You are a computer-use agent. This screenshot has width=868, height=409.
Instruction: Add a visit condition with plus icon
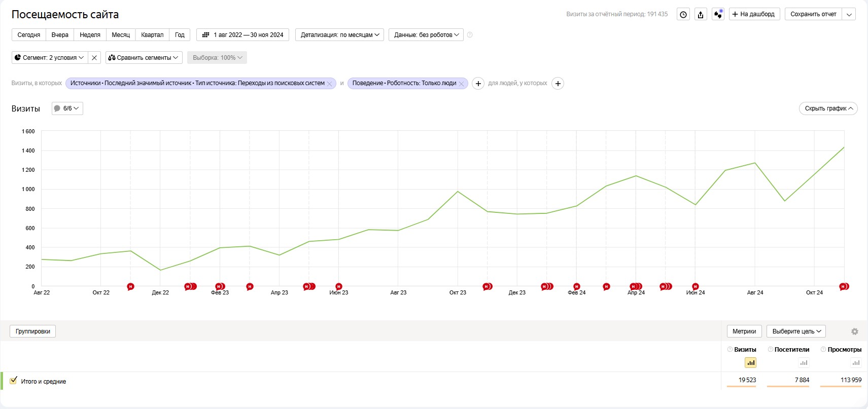click(x=478, y=84)
